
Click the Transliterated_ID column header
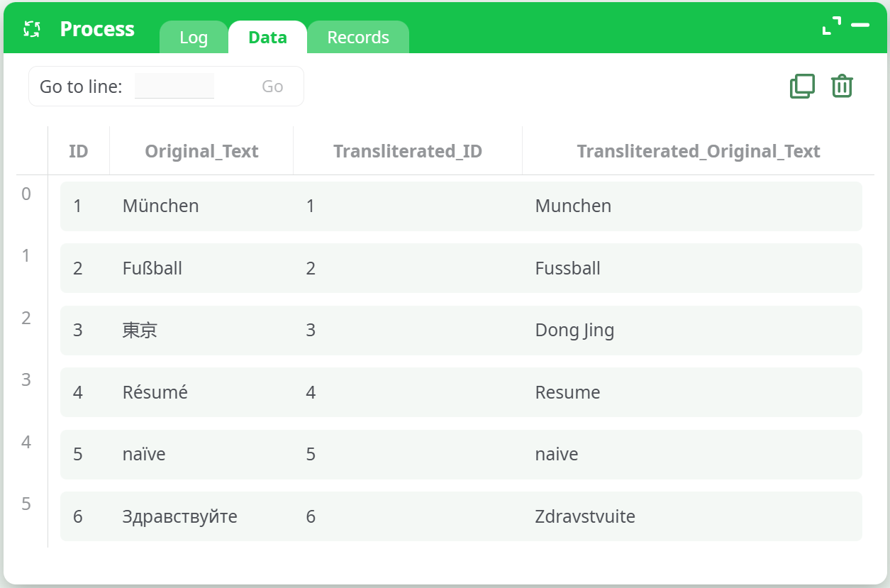408,151
